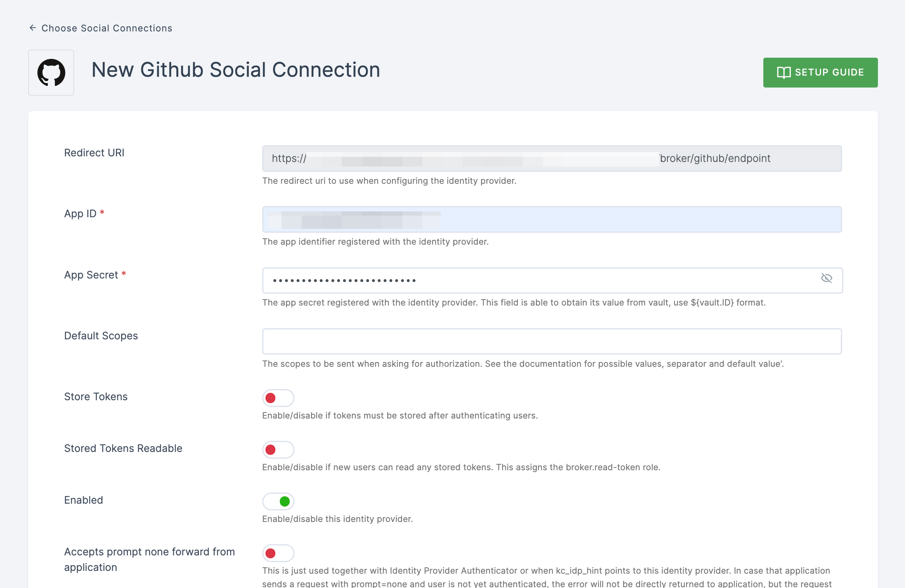Click the Default Scopes input field

pyautogui.click(x=552, y=341)
